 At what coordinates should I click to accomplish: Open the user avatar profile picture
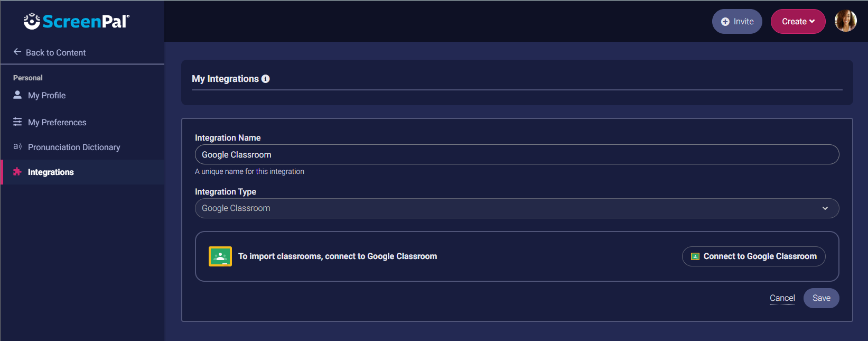[845, 21]
